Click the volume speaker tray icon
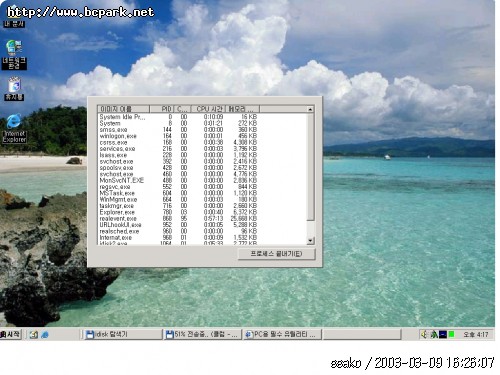The width and height of the screenshot is (500, 375). click(424, 334)
